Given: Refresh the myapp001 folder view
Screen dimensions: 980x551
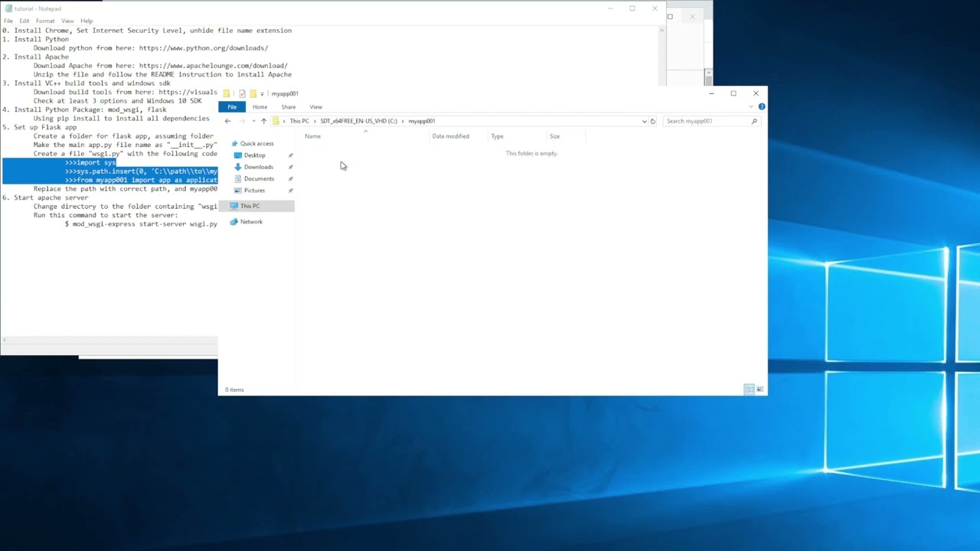Looking at the screenshot, I should [653, 121].
